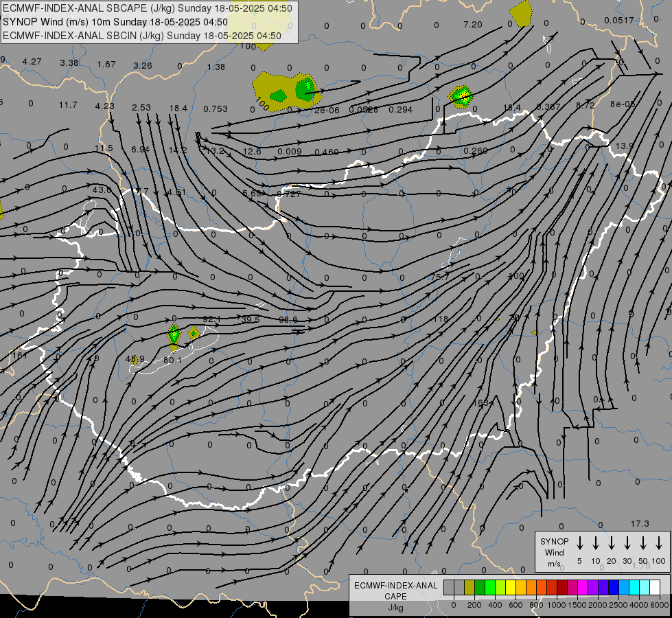Image resolution: width=672 pixels, height=618 pixels.
Task: Click the 30 m/s wind arrow in legend
Action: click(627, 543)
